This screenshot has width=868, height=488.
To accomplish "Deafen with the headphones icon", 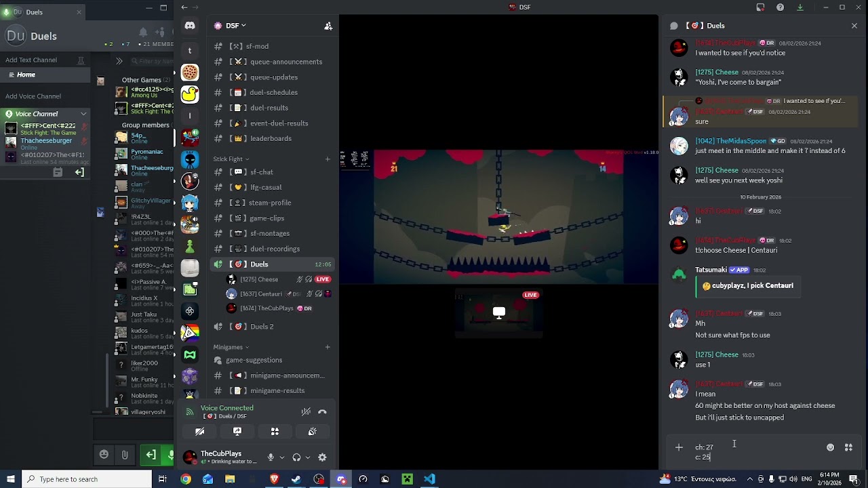I will pyautogui.click(x=296, y=457).
